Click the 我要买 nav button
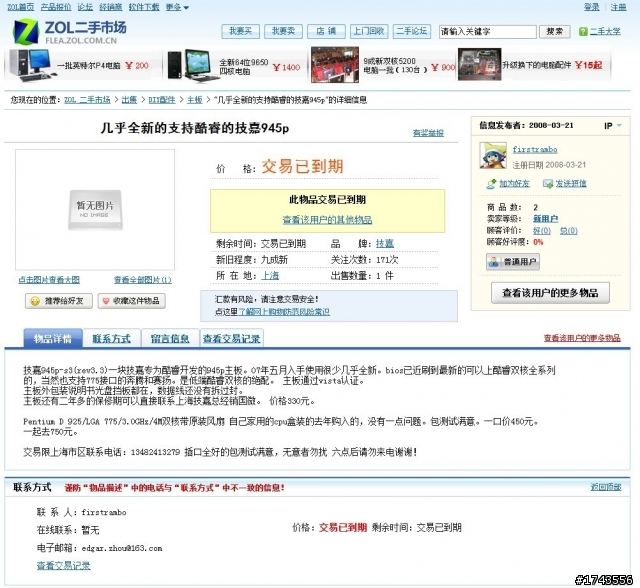The image size is (640, 588). pos(240,31)
